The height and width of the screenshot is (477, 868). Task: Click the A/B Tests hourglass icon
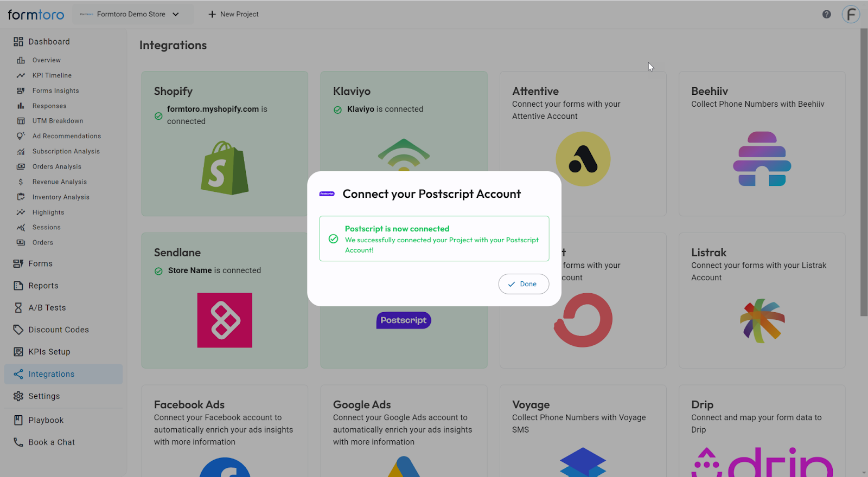click(18, 307)
